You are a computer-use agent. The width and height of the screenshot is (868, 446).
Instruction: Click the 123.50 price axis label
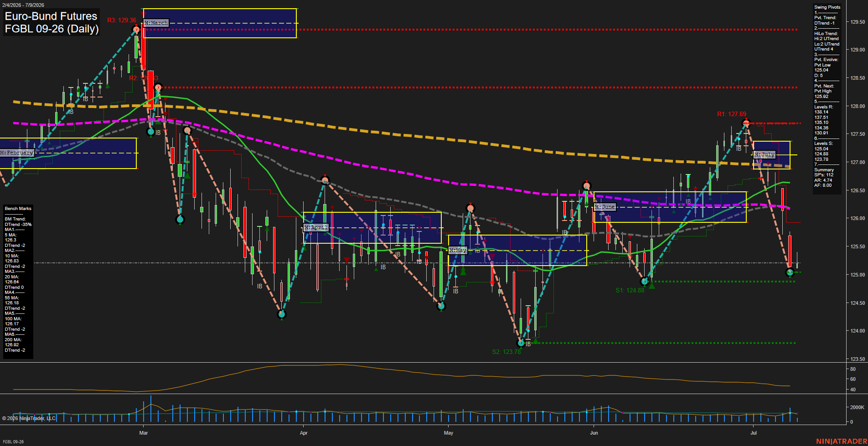858,359
